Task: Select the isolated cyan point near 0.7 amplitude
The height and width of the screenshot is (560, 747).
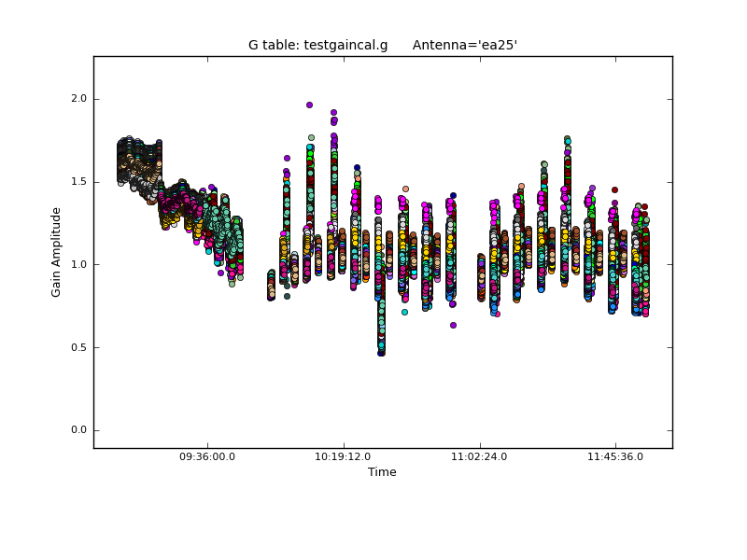Action: (404, 312)
